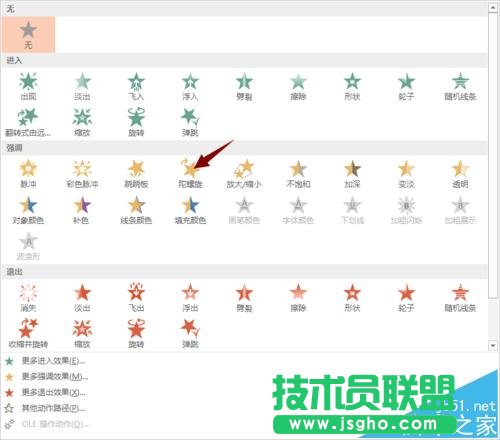Click the gallery scrollbar up arrow
Screen dimensions: 500x440
493,7
